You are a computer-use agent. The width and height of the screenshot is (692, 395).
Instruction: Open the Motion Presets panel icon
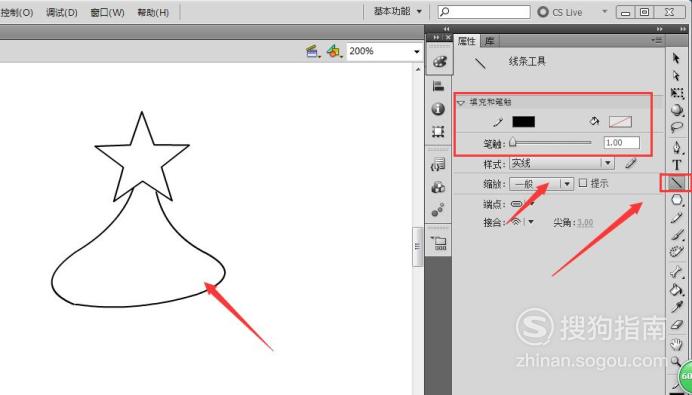click(x=439, y=210)
